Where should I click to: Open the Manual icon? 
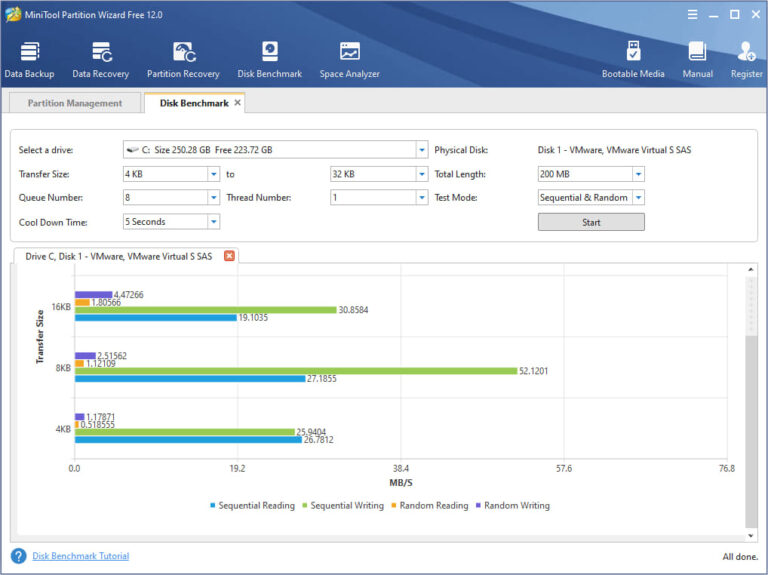(697, 60)
